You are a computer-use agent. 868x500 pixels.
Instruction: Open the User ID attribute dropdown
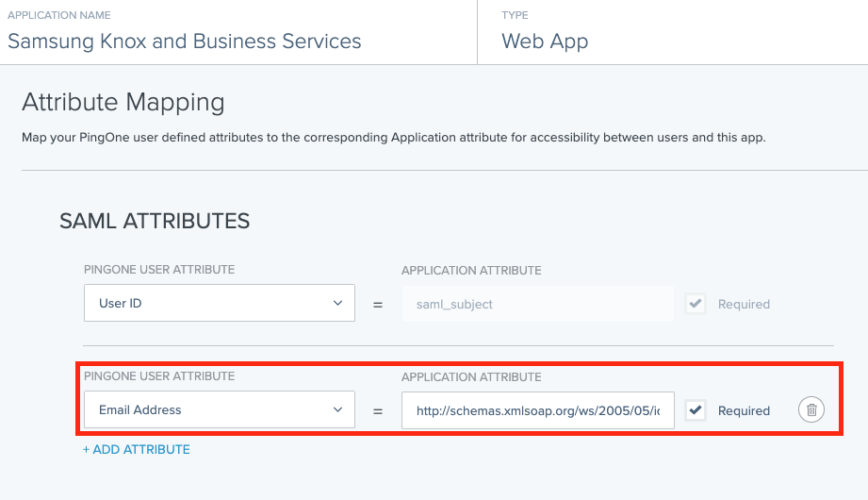[220, 303]
